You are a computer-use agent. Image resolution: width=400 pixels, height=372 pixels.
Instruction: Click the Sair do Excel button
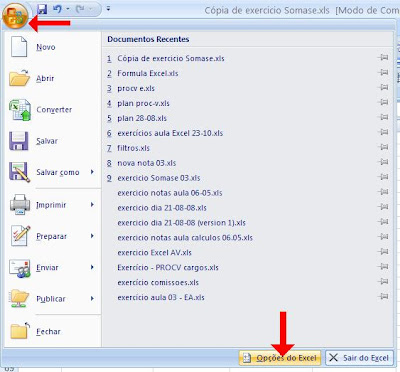click(359, 358)
